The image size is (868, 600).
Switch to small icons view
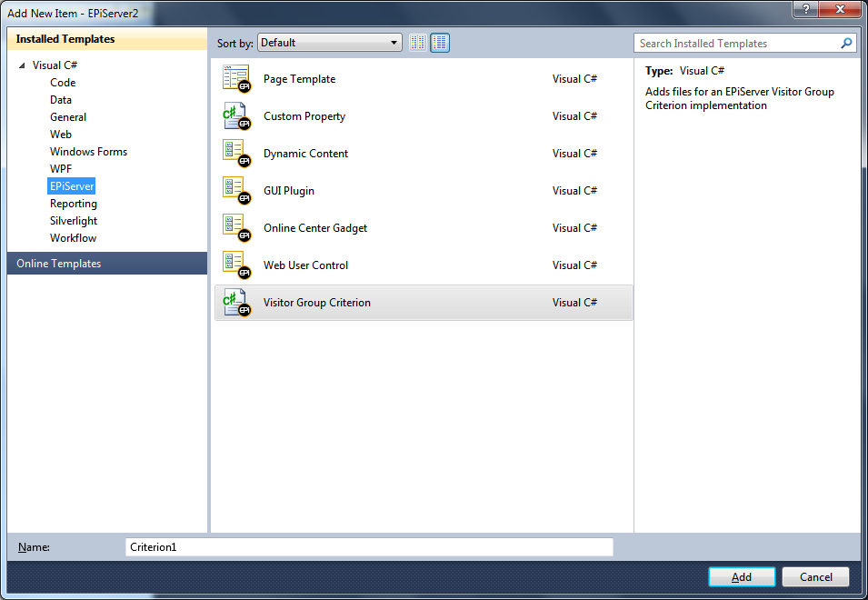(418, 43)
